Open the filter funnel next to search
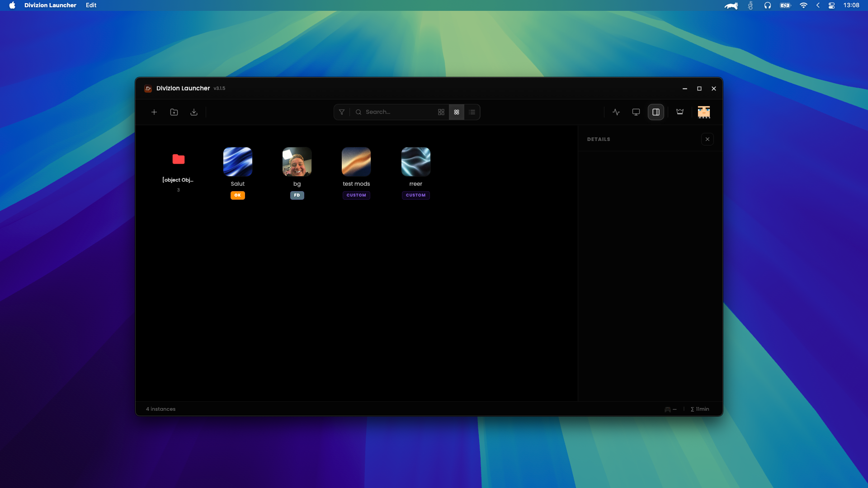This screenshot has height=488, width=868. [342, 112]
